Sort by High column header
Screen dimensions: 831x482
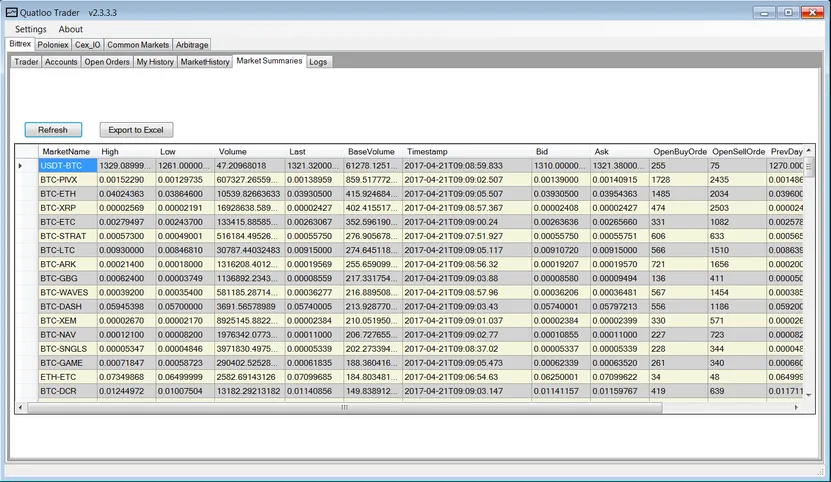tap(126, 152)
